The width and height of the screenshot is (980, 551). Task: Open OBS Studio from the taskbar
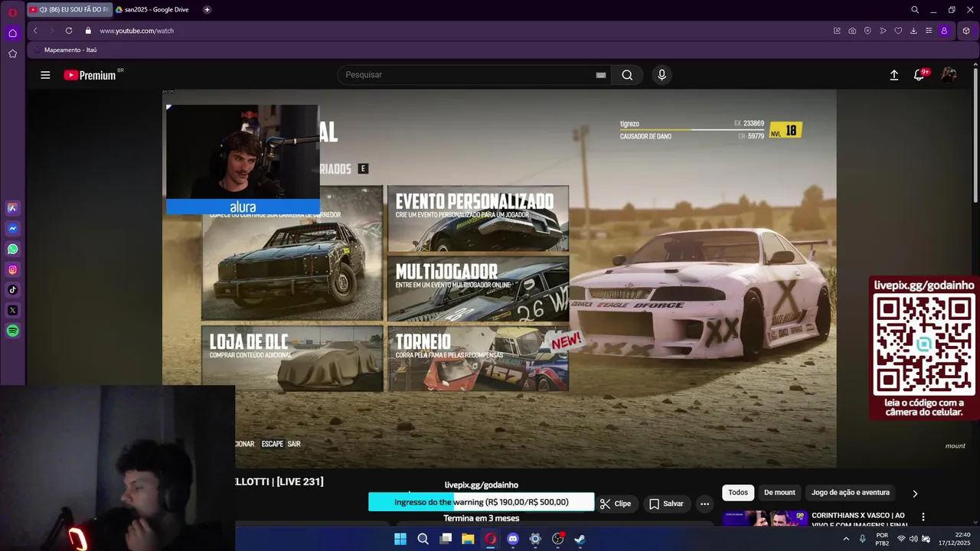pos(558,539)
